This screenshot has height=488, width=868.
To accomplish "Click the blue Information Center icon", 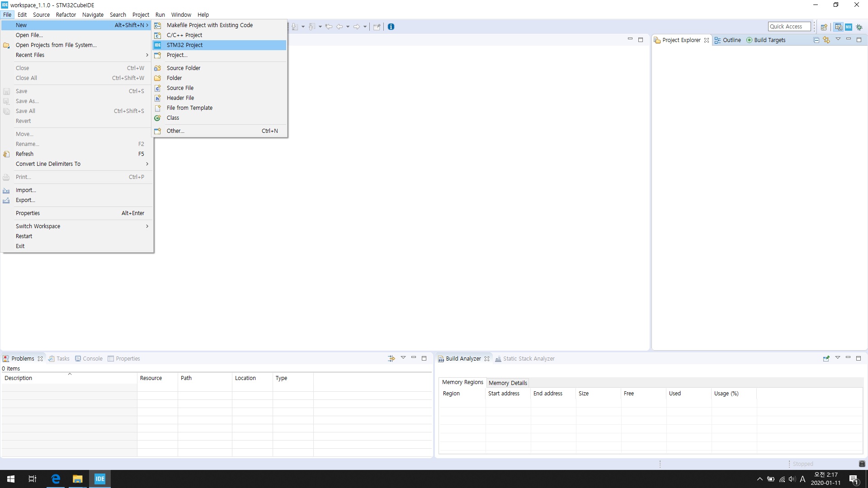I will tap(391, 27).
